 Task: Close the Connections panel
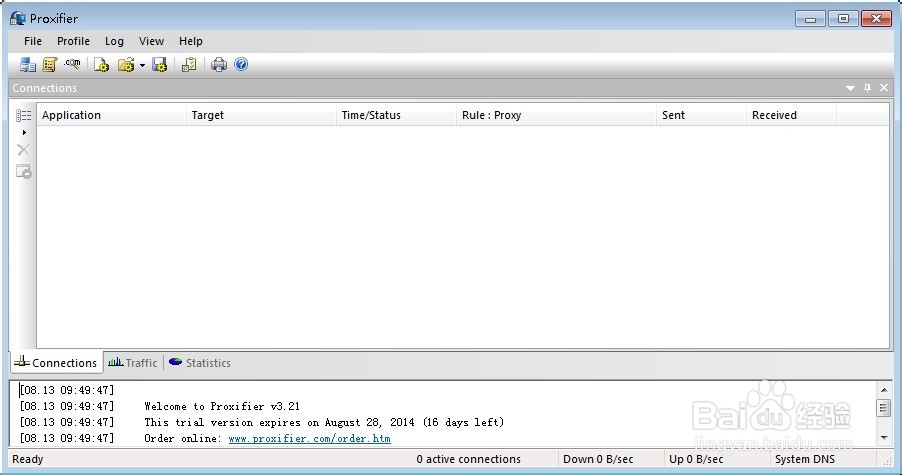[884, 87]
